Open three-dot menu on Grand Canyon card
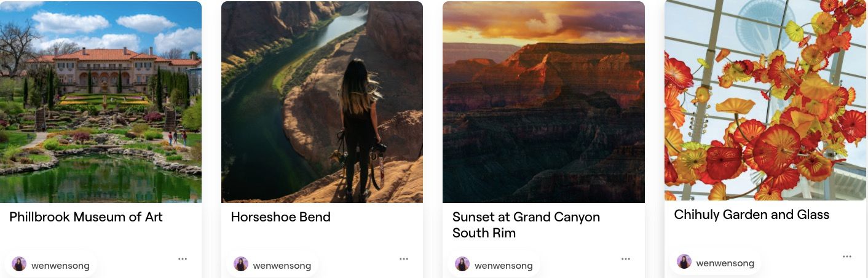 [626, 259]
